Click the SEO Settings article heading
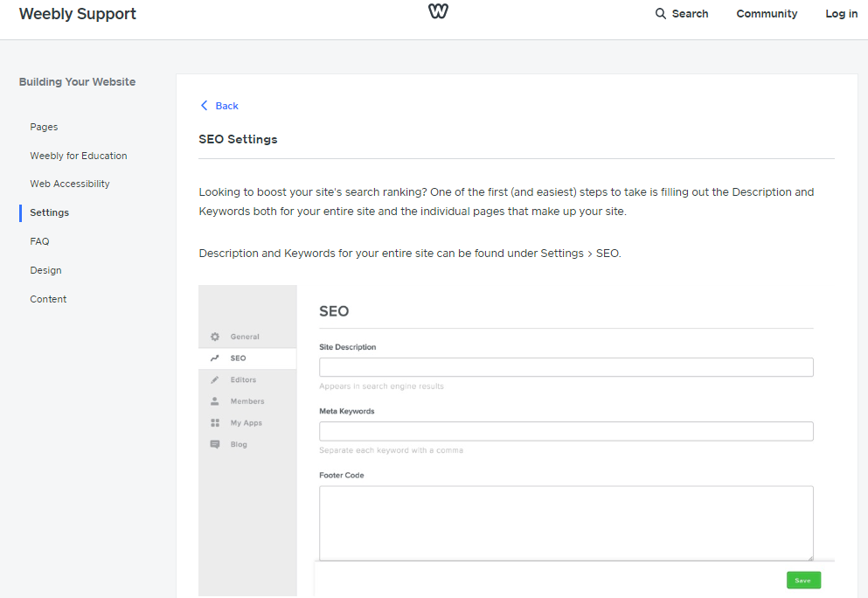This screenshot has width=868, height=598. point(238,139)
